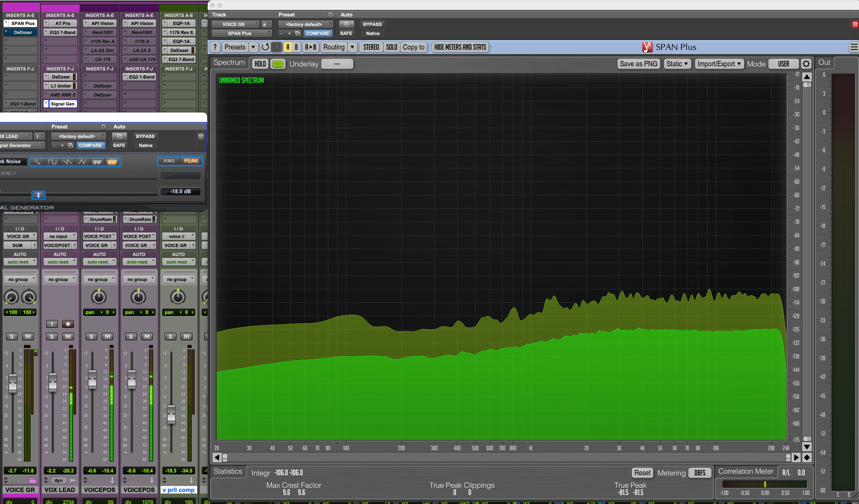Select the square wave shape icon

pos(53,161)
